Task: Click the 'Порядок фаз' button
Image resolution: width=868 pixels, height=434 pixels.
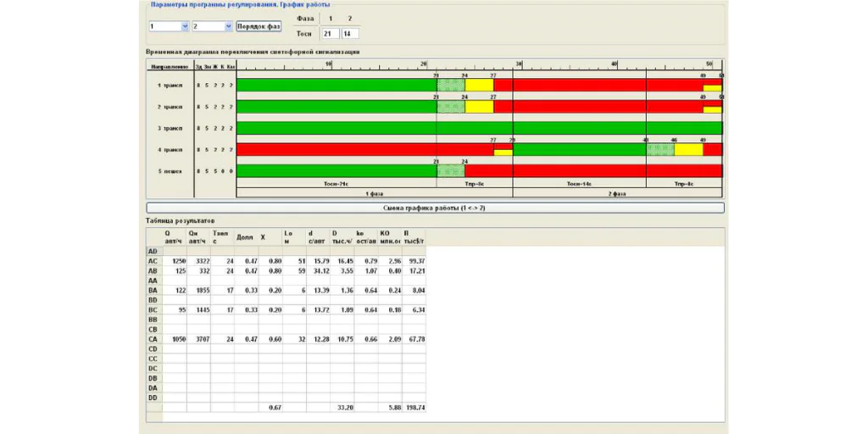Action: click(x=259, y=25)
